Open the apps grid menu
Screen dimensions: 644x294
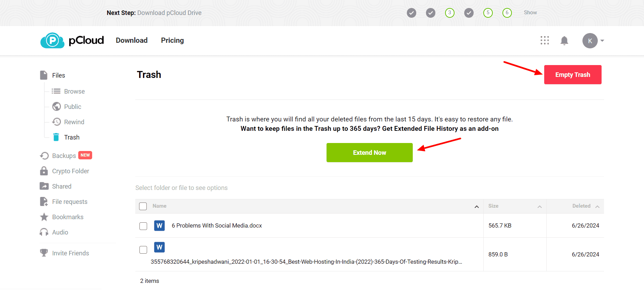(x=545, y=41)
